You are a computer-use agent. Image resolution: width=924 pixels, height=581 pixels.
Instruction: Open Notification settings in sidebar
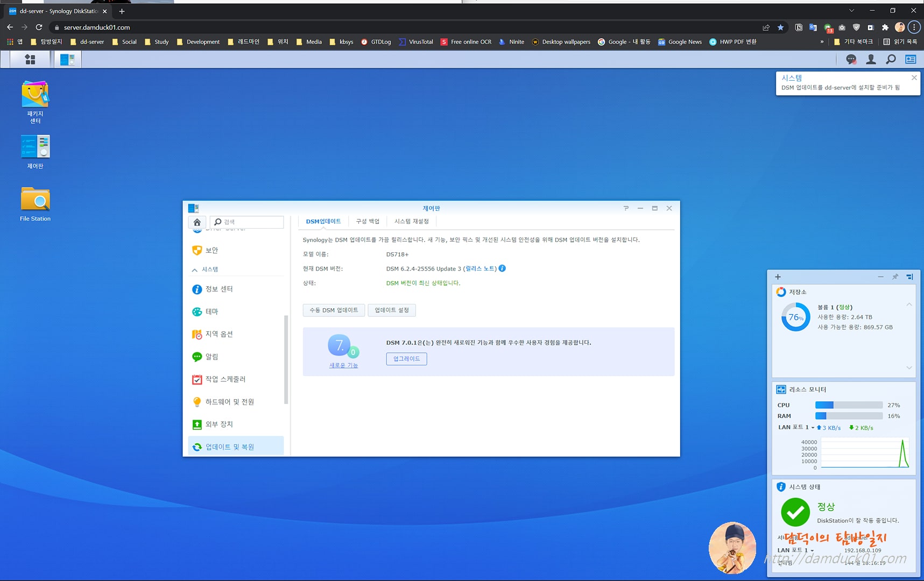236,357
